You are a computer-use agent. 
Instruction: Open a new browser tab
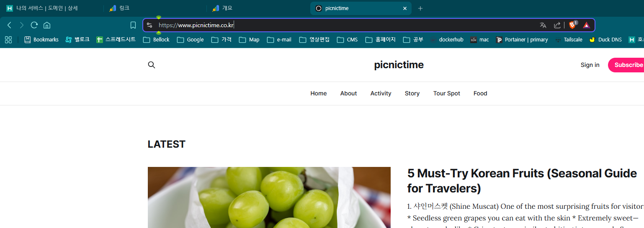pyautogui.click(x=420, y=8)
